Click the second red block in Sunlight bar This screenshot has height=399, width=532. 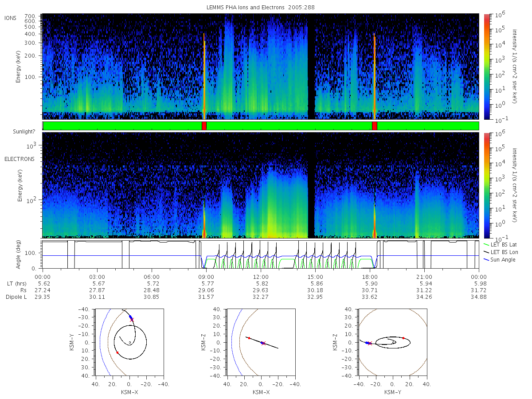pyautogui.click(x=375, y=126)
